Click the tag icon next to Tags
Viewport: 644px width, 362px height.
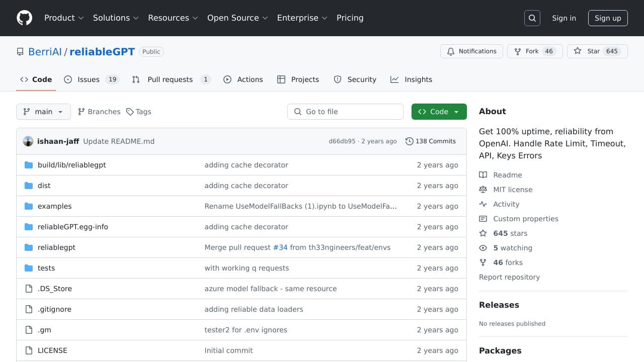(130, 112)
